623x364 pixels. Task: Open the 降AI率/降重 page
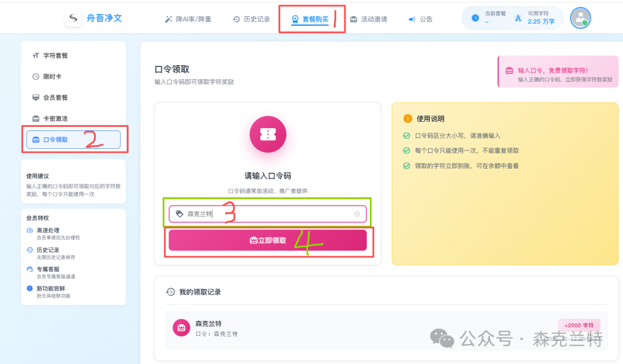pos(188,19)
